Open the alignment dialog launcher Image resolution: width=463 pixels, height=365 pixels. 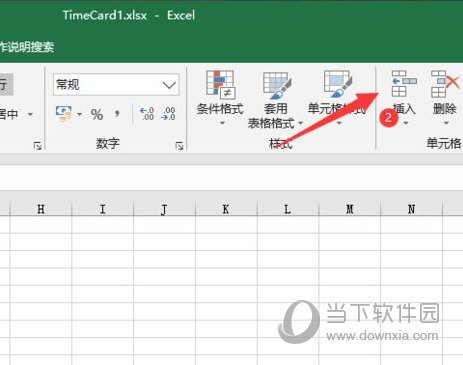pyautogui.click(x=37, y=146)
